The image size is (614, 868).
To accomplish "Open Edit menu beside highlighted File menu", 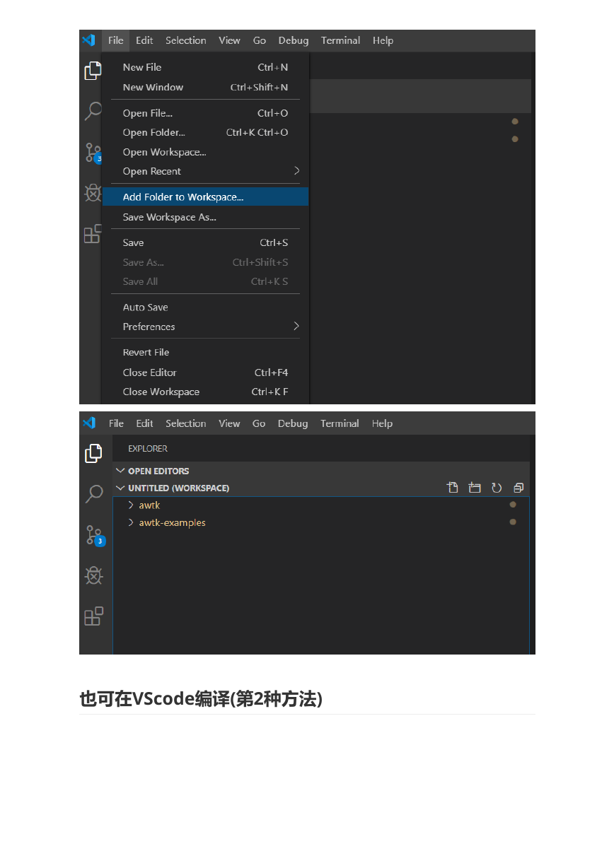I will [144, 40].
